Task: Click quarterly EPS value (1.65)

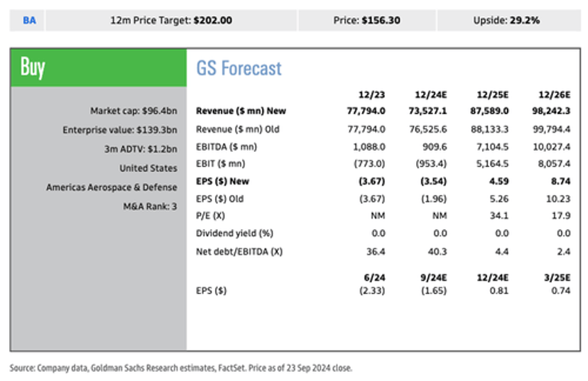Action: coord(434,291)
